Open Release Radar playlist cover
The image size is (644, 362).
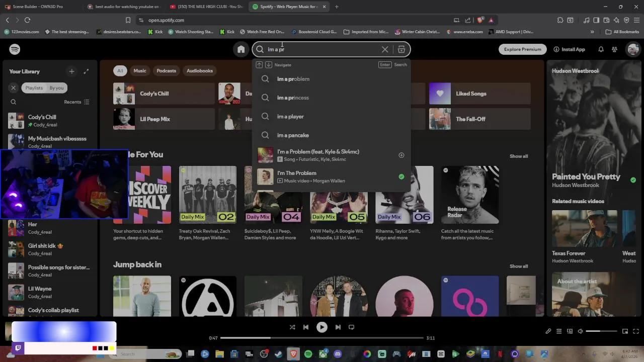coord(470,195)
